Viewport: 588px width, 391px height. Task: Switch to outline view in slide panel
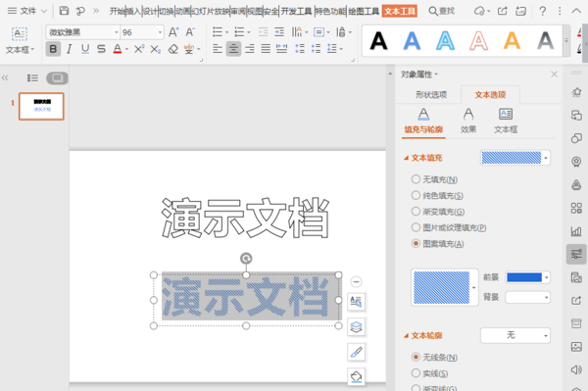tap(32, 78)
